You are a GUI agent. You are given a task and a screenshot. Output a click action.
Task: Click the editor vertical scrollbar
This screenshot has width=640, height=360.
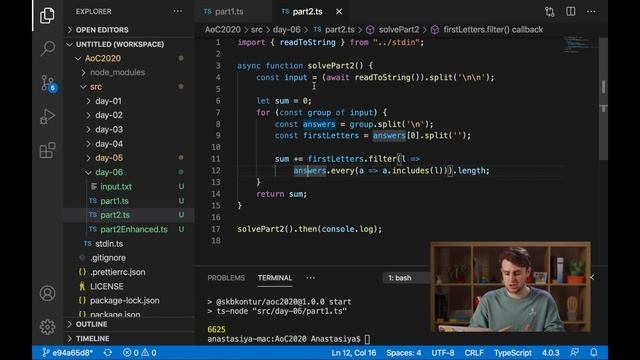603,98
